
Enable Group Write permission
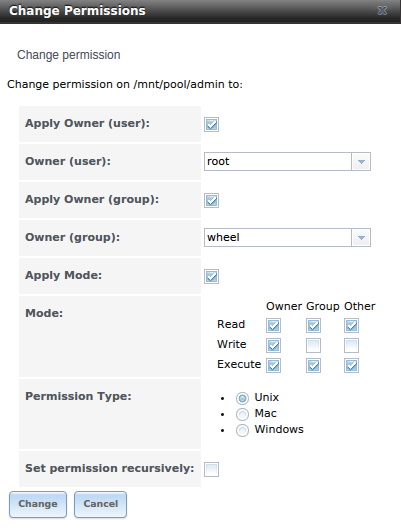313,345
